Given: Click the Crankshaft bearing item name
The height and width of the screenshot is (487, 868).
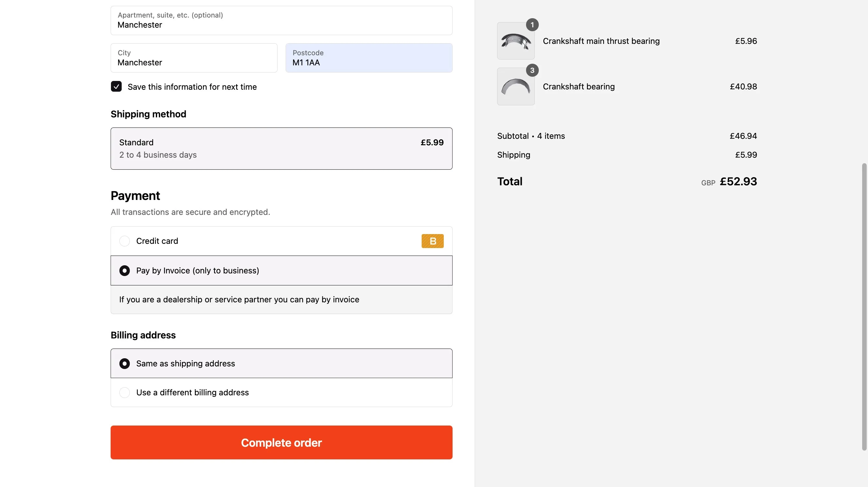Looking at the screenshot, I should [x=578, y=86].
